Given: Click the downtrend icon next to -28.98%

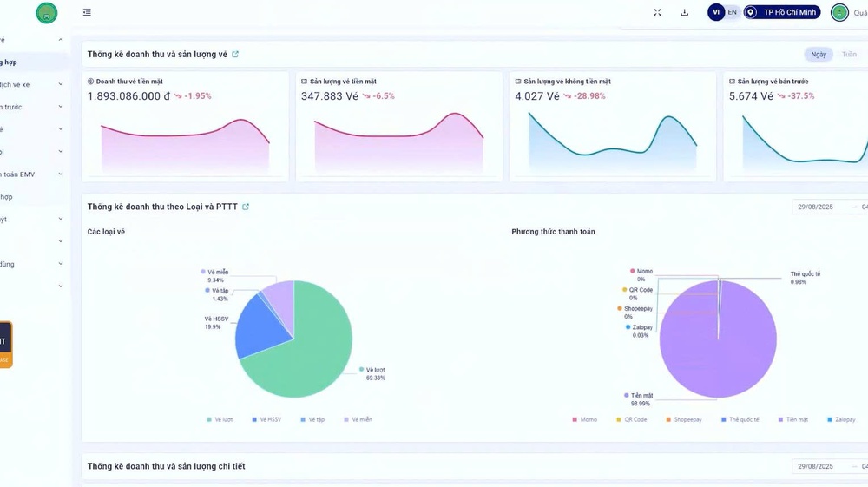Looking at the screenshot, I should pyautogui.click(x=567, y=96).
